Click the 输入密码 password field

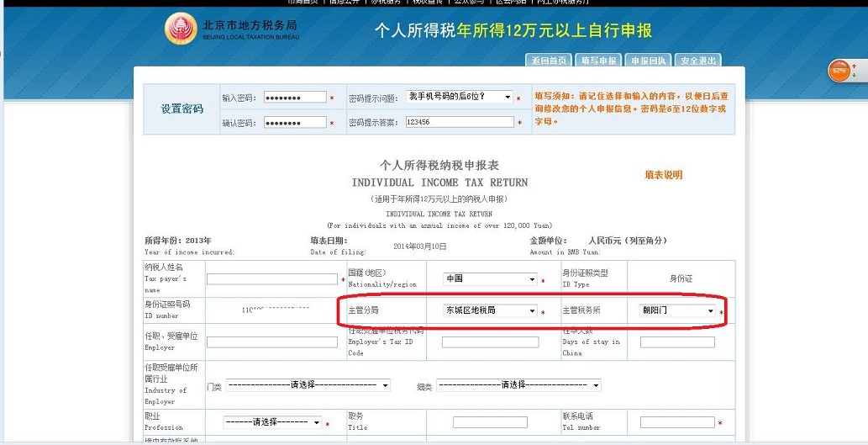[x=294, y=98]
